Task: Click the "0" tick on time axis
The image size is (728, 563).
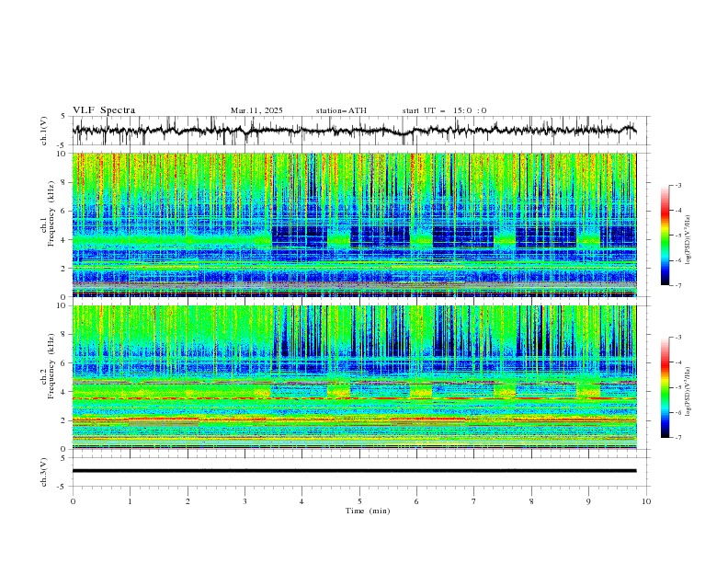Action: (x=73, y=501)
